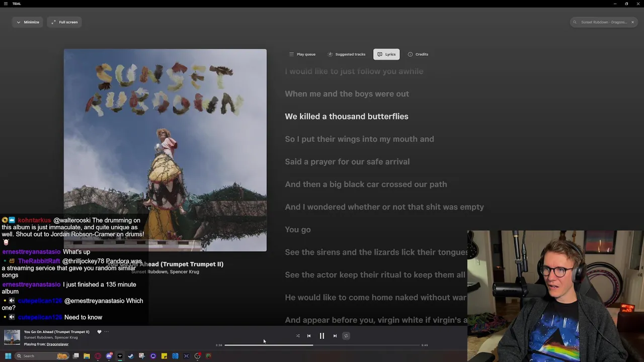Viewport: 644px width, 362px height.
Task: Select the Lyrics tab
Action: (386, 54)
